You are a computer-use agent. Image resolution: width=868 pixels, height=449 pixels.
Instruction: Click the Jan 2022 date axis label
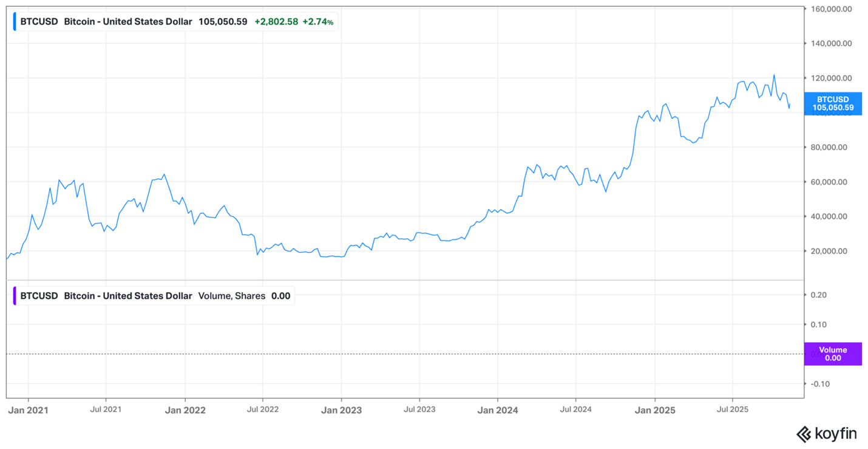[x=185, y=410]
